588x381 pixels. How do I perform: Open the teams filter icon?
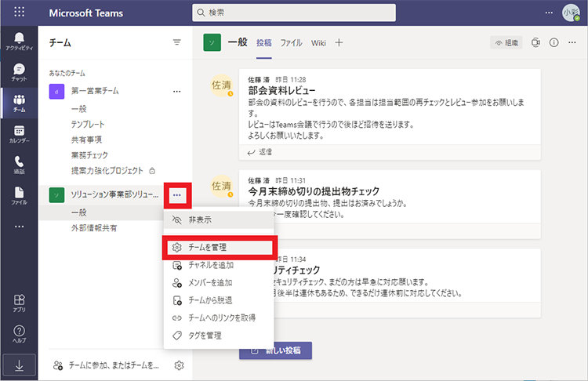coord(176,42)
